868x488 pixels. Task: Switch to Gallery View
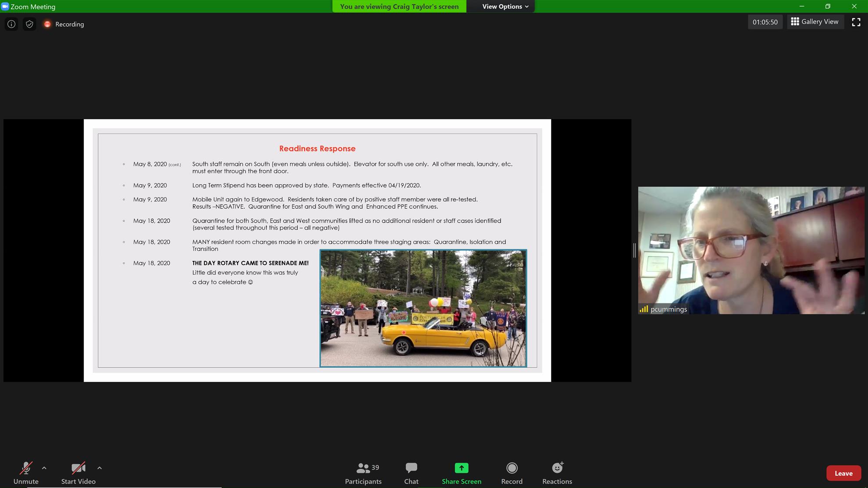[815, 21]
